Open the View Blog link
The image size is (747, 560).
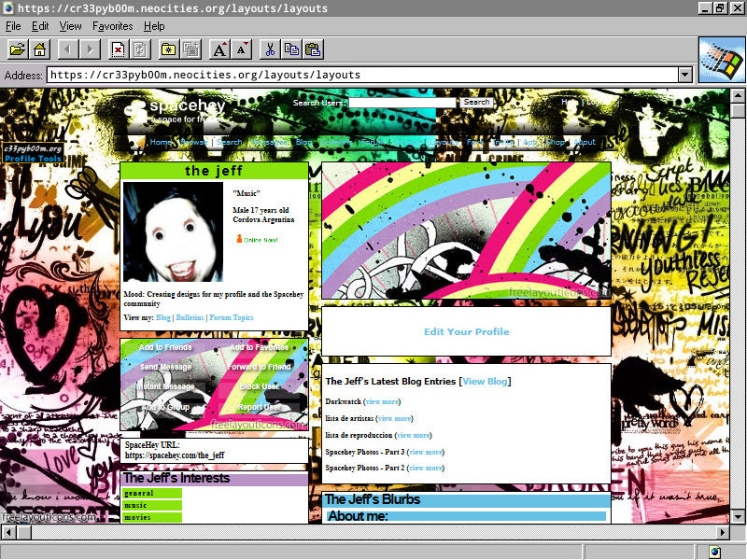(x=485, y=382)
